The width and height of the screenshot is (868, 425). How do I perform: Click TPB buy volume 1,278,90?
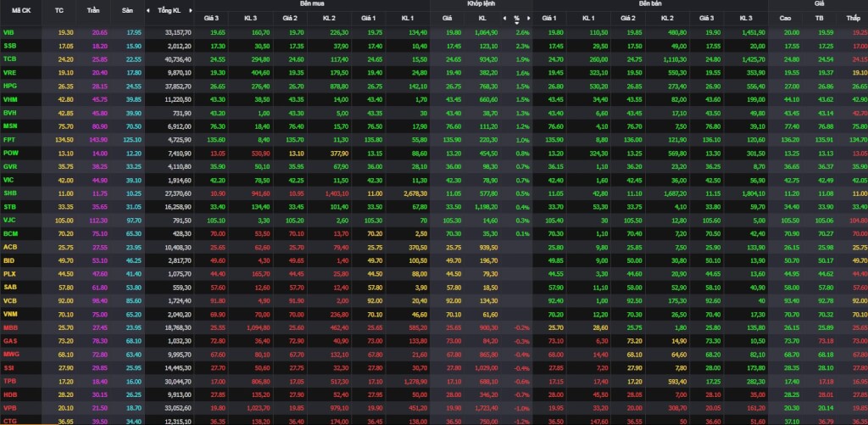(415, 381)
